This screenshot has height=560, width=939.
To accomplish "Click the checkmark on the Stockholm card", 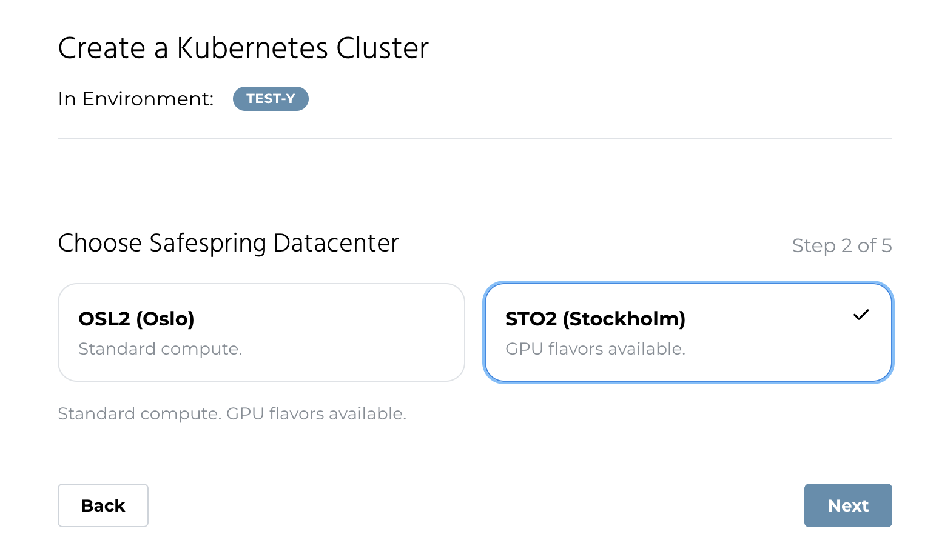I will [861, 315].
